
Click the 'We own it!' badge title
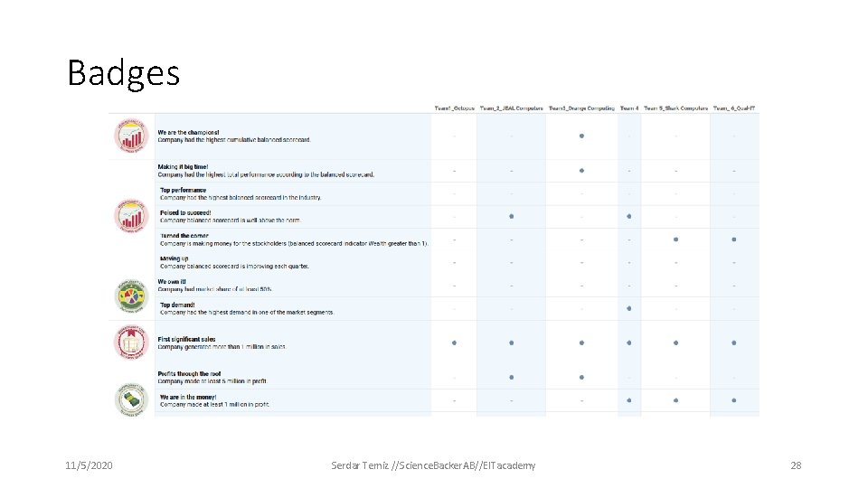click(x=172, y=282)
